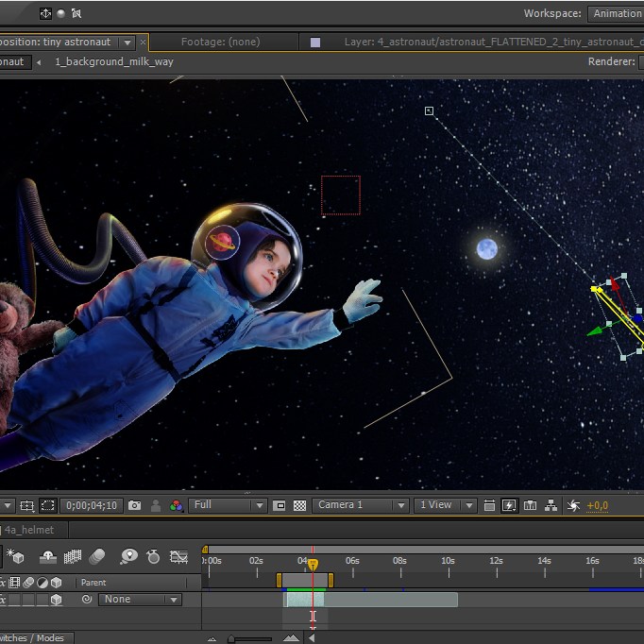Click the Reset Exposure aperture icon
This screenshot has width=644, height=644.
click(x=572, y=506)
